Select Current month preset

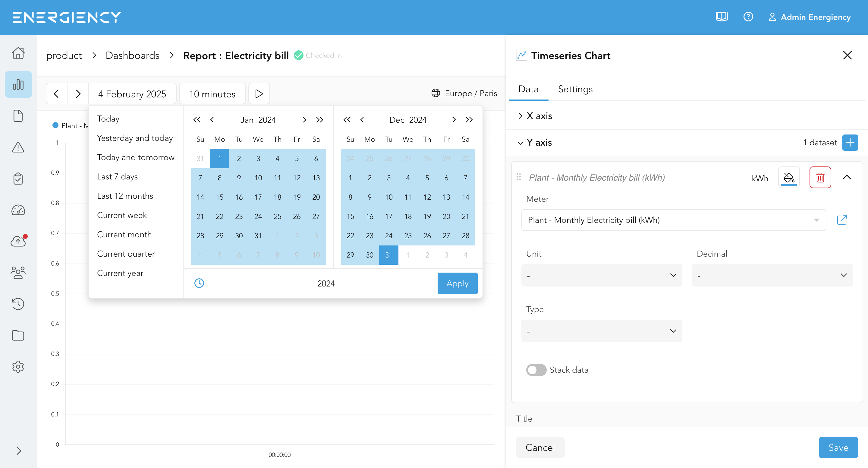click(x=124, y=234)
